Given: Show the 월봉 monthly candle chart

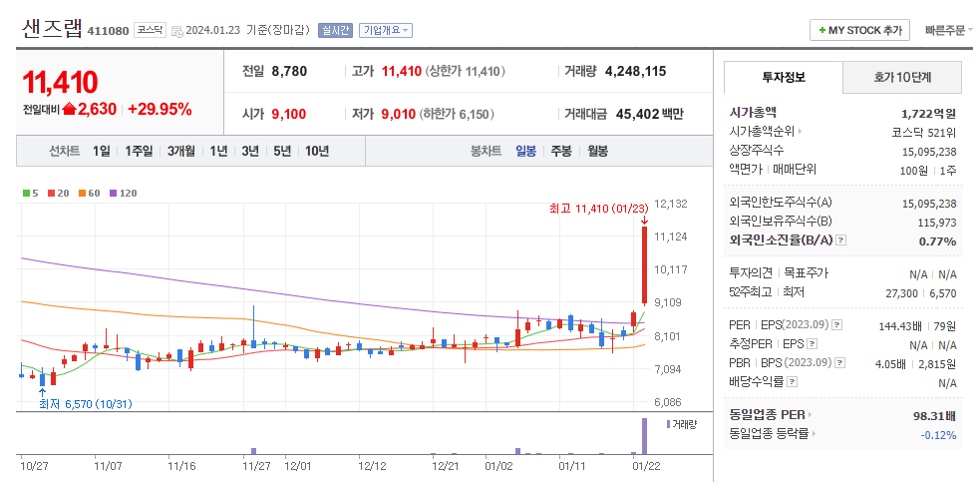Looking at the screenshot, I should tap(597, 151).
